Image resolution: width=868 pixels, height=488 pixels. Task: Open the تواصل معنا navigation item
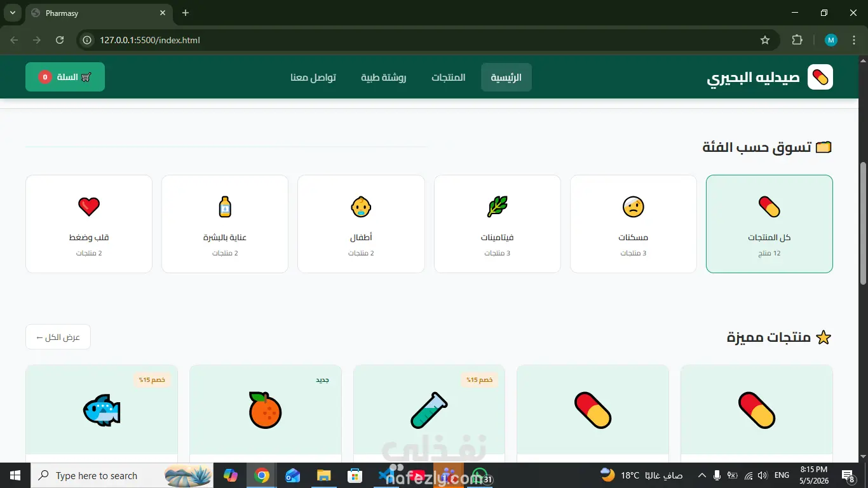click(313, 78)
